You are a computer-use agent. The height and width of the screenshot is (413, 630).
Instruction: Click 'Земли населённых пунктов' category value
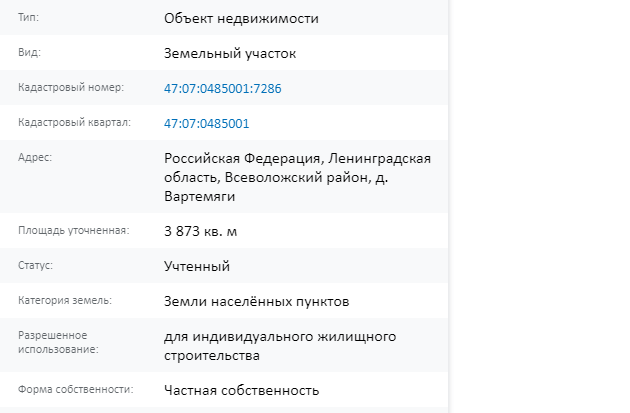pos(256,301)
